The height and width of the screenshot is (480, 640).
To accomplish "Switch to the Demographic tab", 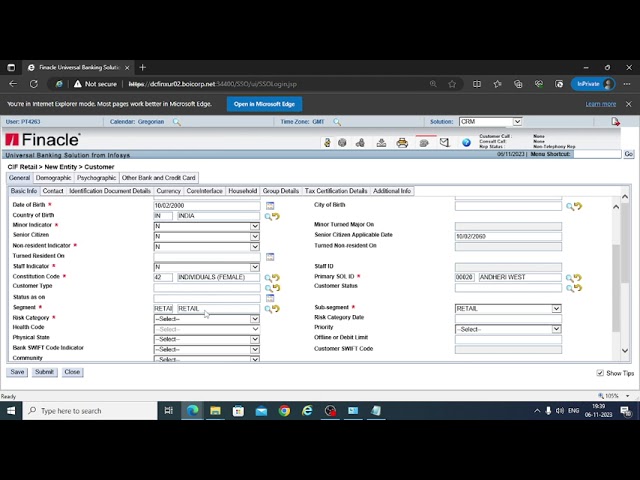I will click(53, 178).
